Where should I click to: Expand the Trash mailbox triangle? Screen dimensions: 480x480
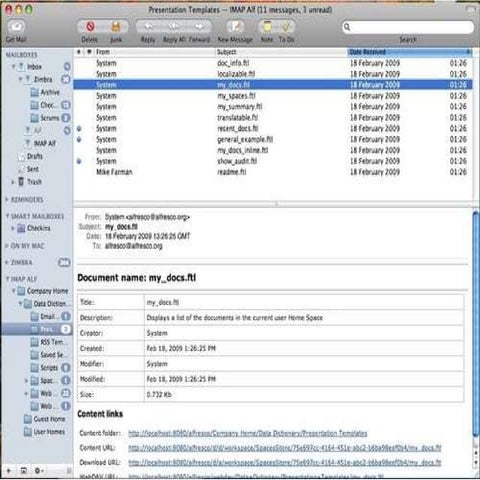pos(13,182)
